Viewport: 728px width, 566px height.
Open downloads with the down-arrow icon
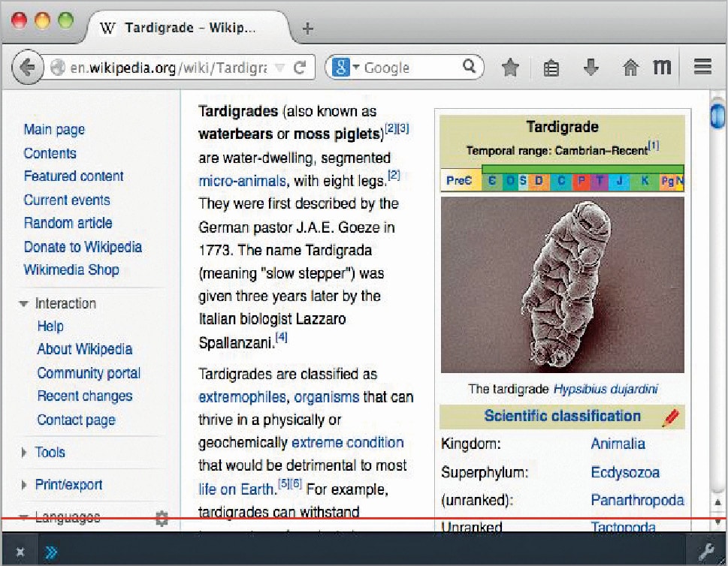[x=591, y=68]
